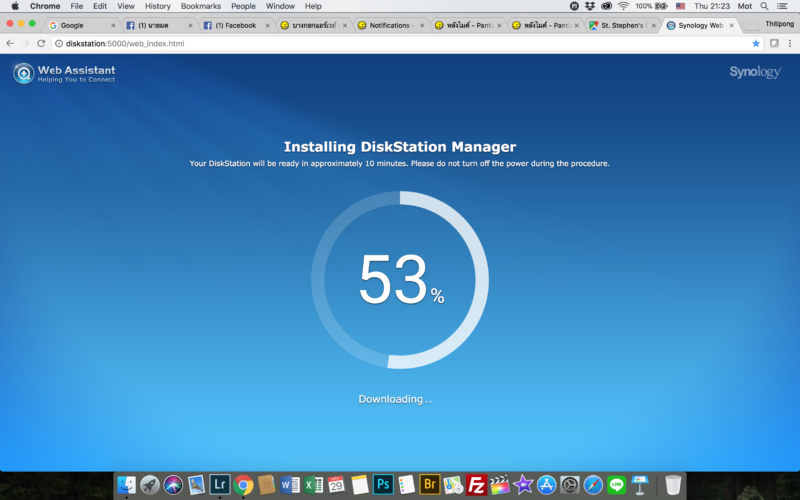Open a new tab button
The height and width of the screenshot is (500, 800).
pyautogui.click(x=751, y=26)
